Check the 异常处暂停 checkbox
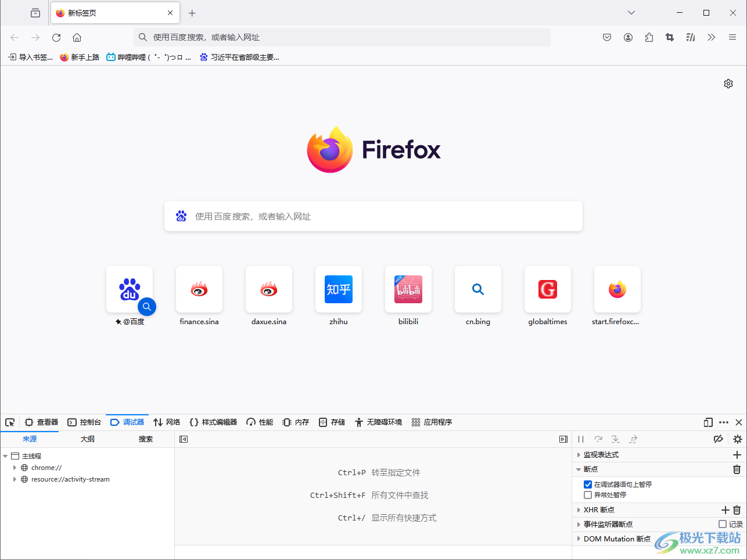Screen dimensions: 747x560 [x=588, y=495]
